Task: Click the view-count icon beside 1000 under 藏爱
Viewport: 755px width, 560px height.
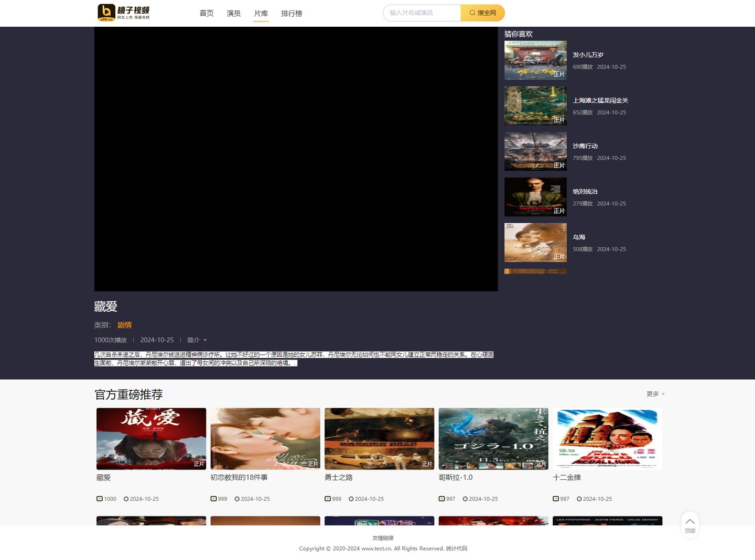Action: [100, 499]
